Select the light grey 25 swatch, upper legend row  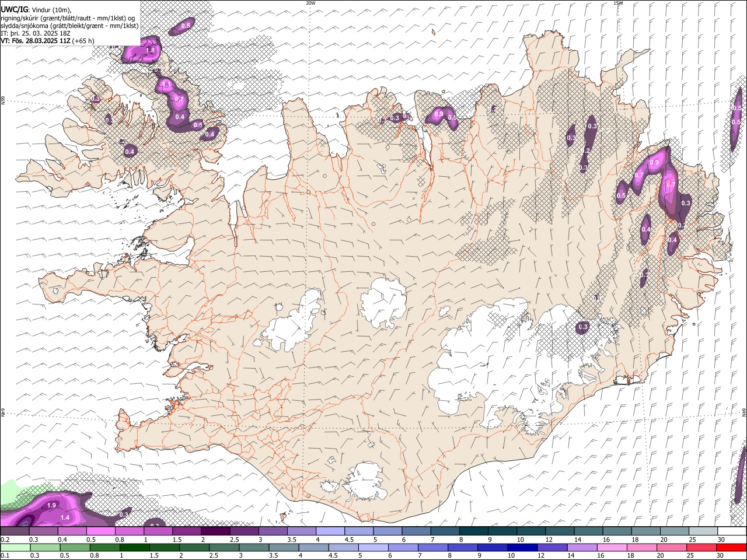point(703,531)
